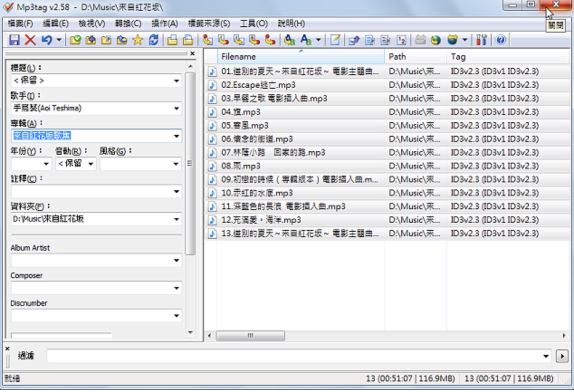Expand the 標題 title field dropdown
Viewport: 574px width, 392px height.
177,81
